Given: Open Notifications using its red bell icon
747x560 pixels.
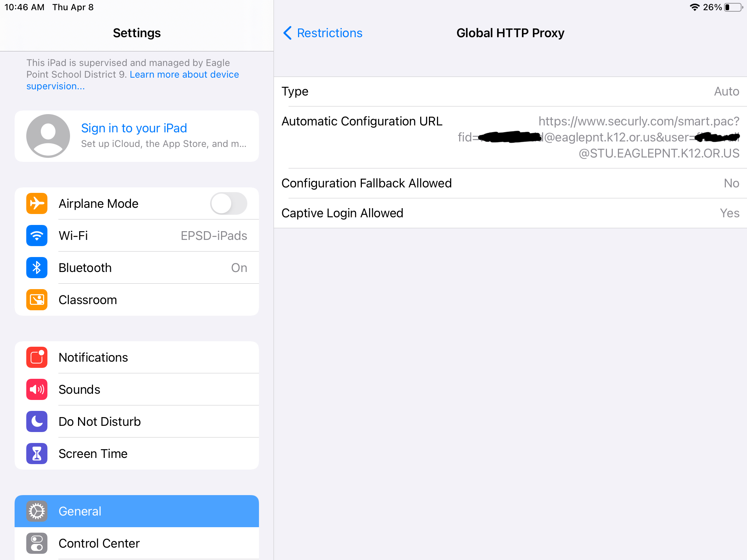Looking at the screenshot, I should click(36, 357).
